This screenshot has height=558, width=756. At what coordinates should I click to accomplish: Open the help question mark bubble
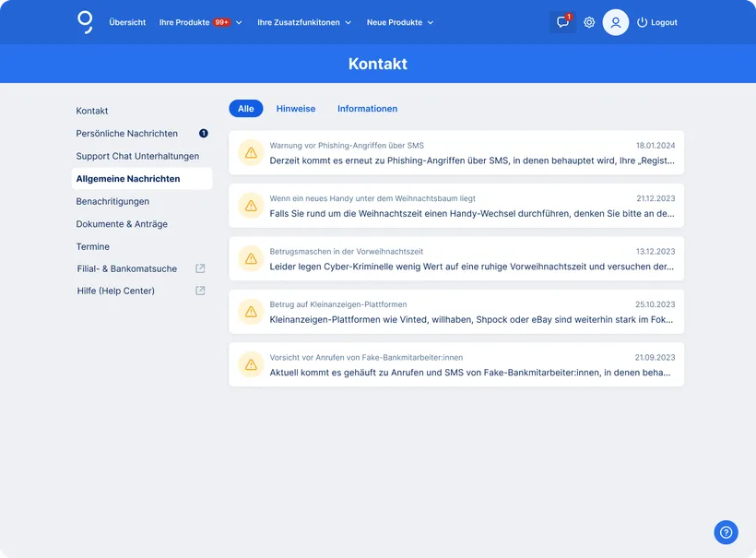[726, 532]
